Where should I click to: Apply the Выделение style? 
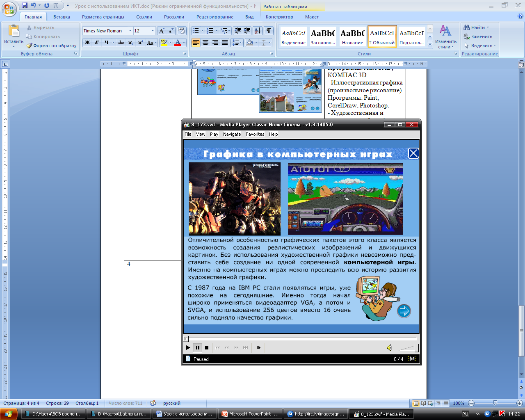[x=293, y=37]
